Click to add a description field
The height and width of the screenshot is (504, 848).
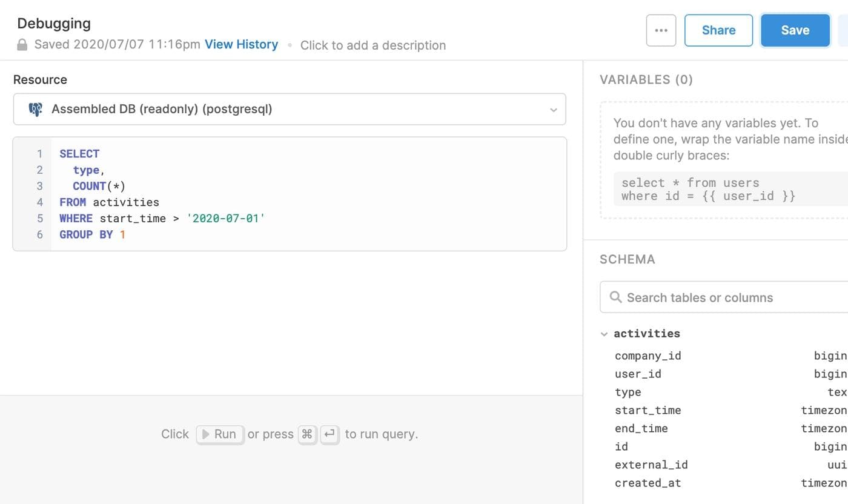[x=373, y=45]
